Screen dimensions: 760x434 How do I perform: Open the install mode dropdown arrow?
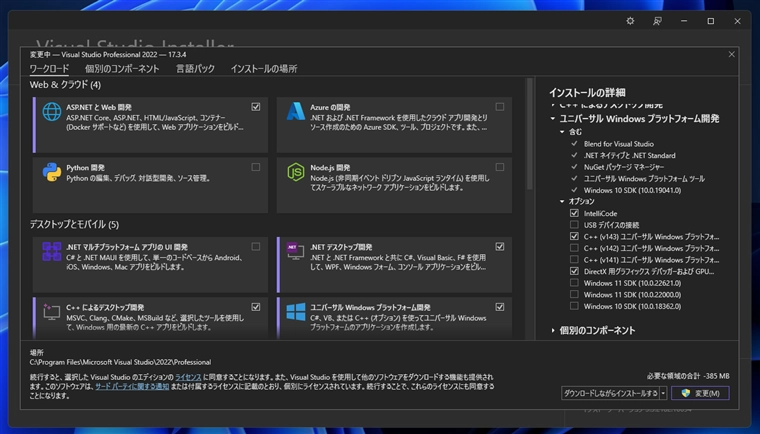point(663,393)
